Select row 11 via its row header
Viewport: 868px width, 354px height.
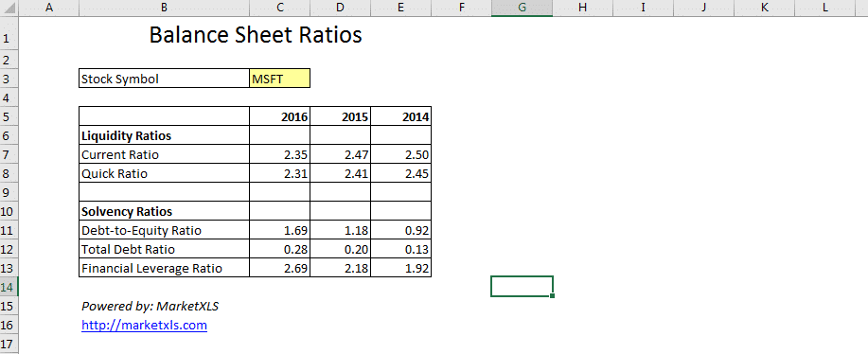(x=9, y=230)
